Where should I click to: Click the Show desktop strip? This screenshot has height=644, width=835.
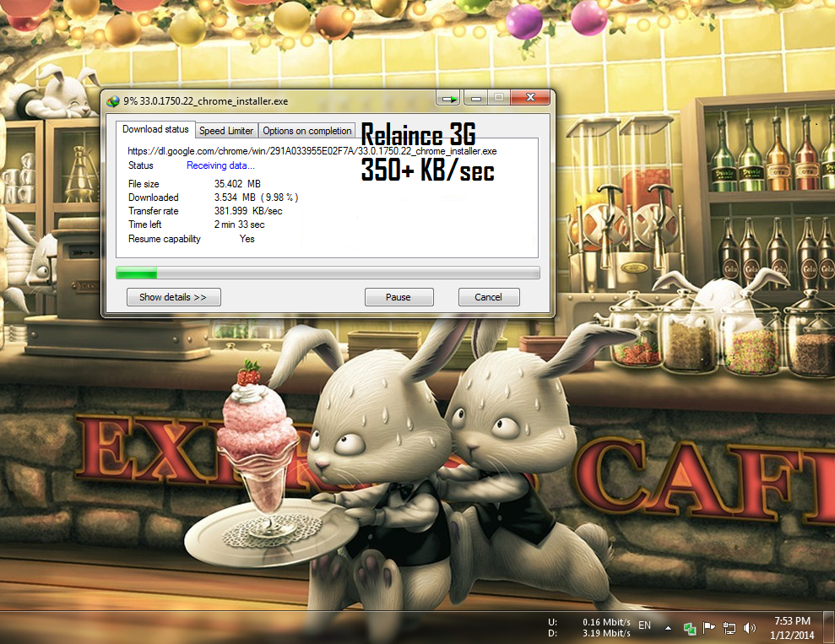[x=829, y=627]
